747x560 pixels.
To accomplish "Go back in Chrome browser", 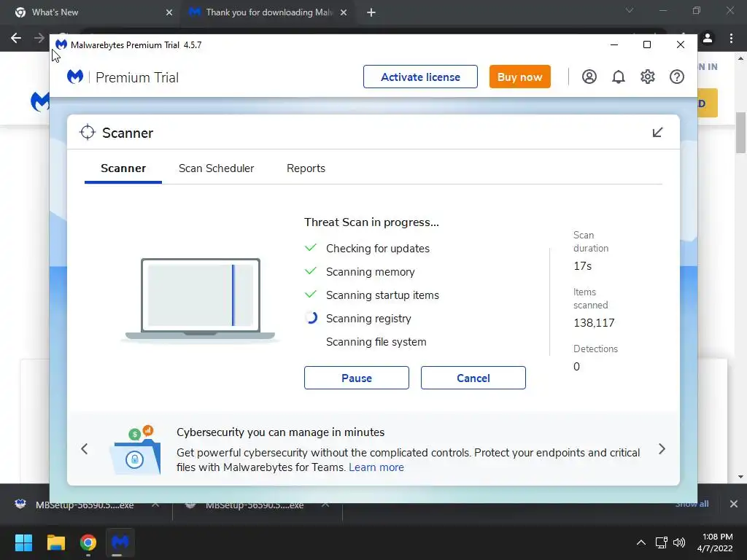I will pyautogui.click(x=16, y=38).
